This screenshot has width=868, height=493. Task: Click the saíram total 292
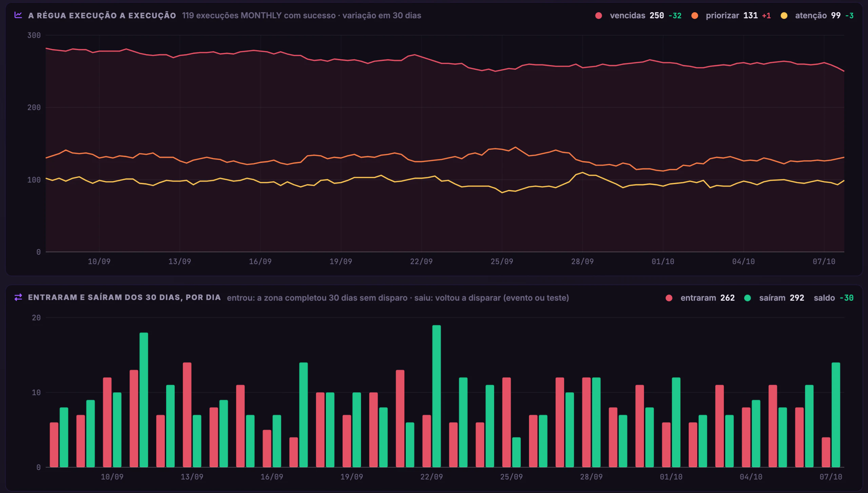[797, 298]
